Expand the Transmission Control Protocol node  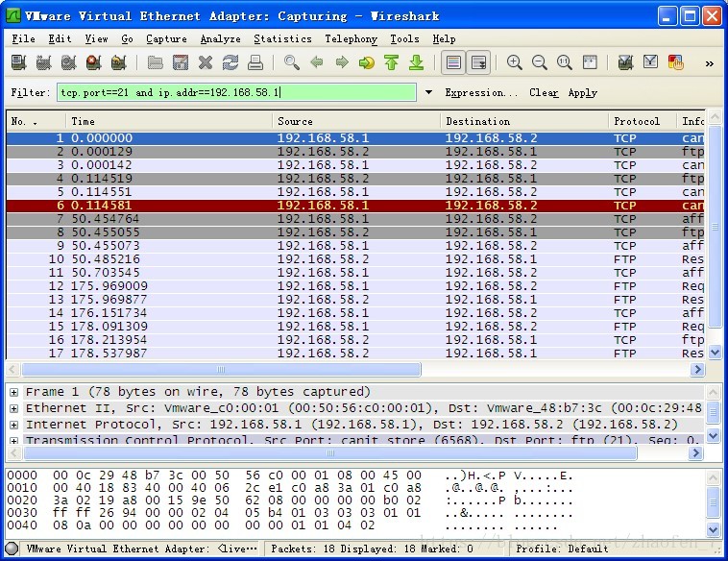14,440
